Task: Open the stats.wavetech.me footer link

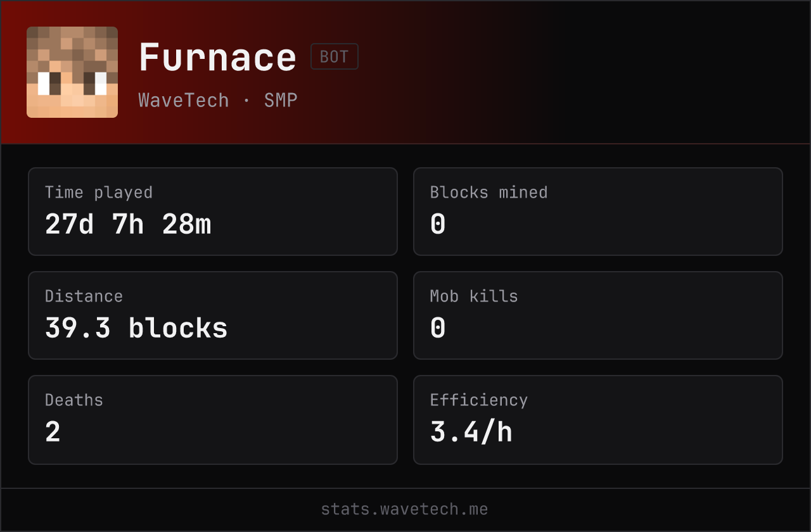Action: click(405, 509)
